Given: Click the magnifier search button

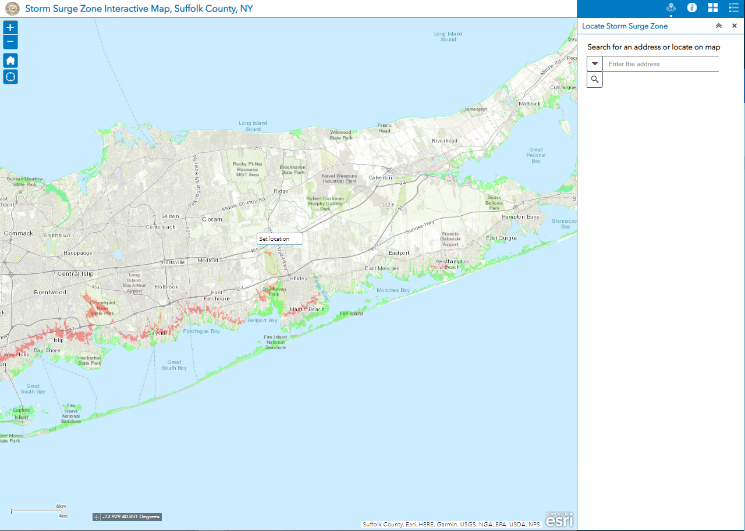Looking at the screenshot, I should [x=595, y=79].
